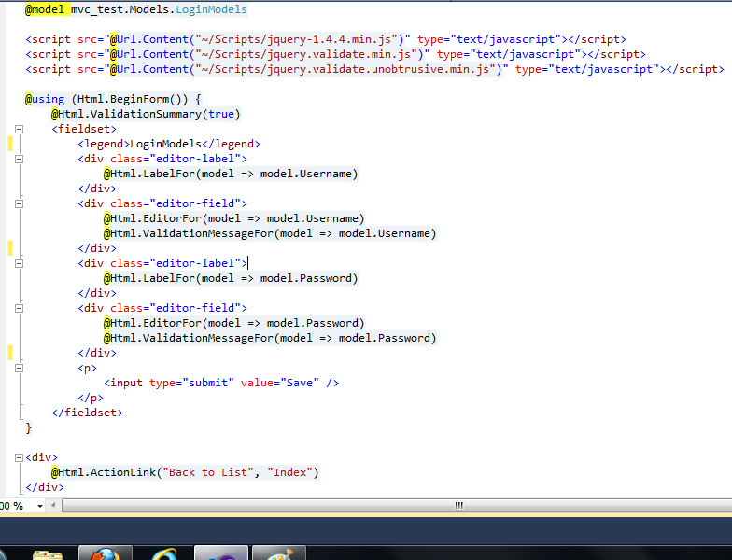The height and width of the screenshot is (560, 732).
Task: Open Internet Explorer from the taskbar
Action: tap(162, 553)
